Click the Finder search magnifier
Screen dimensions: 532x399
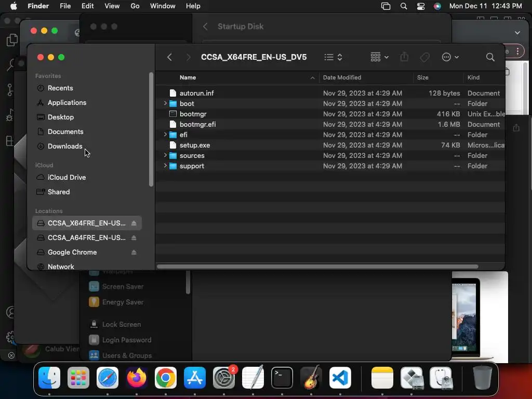click(490, 57)
